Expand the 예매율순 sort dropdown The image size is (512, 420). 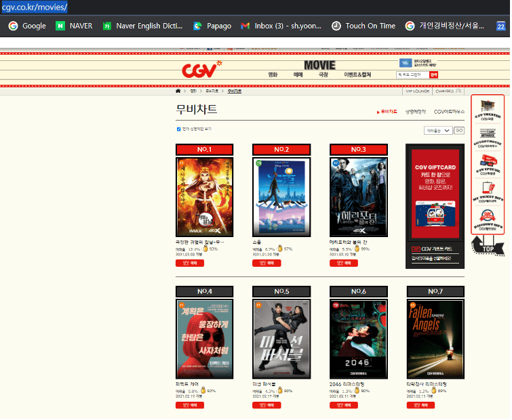pos(438,131)
